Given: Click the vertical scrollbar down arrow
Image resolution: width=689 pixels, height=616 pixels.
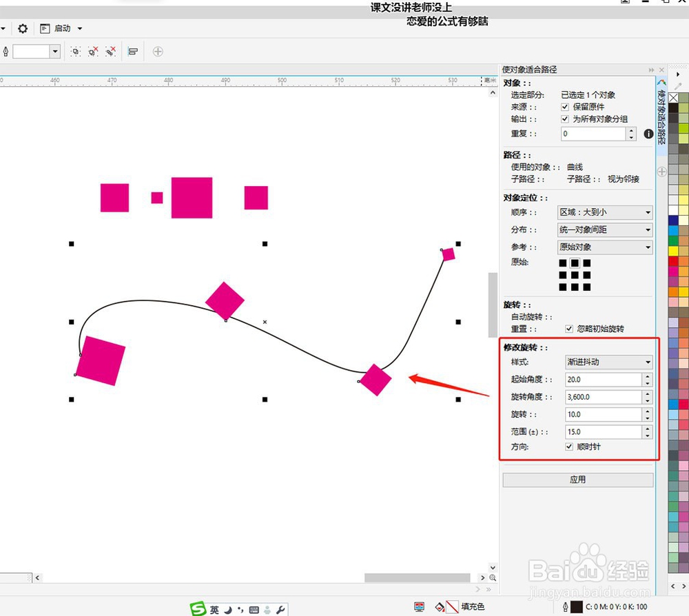Looking at the screenshot, I should click(x=493, y=568).
